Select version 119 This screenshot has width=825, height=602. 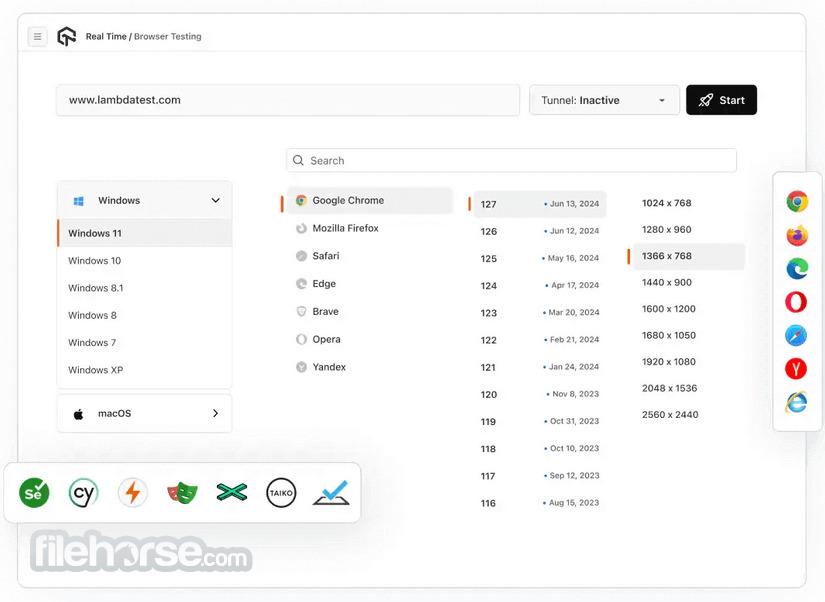pos(540,422)
